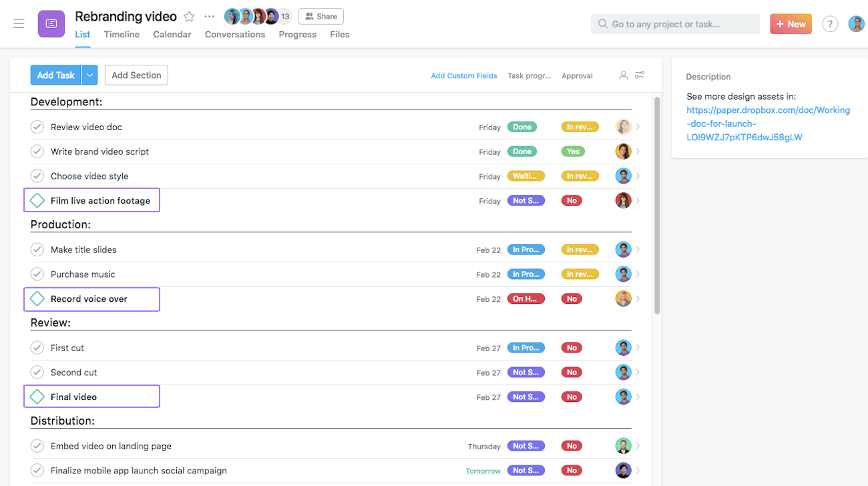This screenshot has width=868, height=486.
Task: Click the green Done status badge
Action: click(521, 127)
